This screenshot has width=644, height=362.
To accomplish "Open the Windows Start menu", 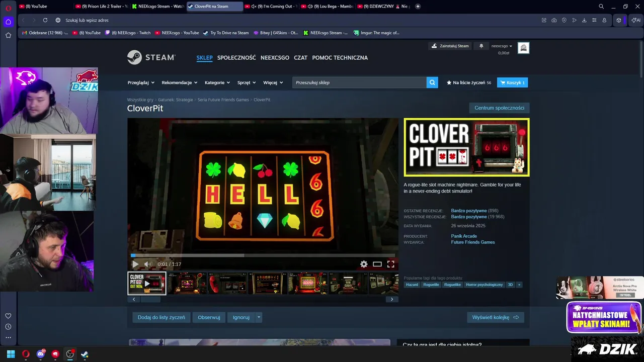I will (11, 354).
